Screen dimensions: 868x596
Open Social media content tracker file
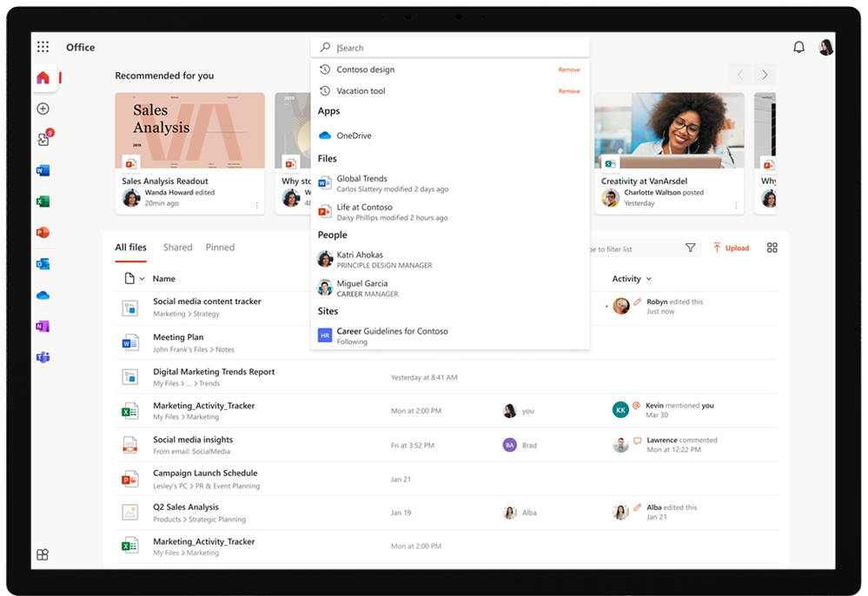coord(207,301)
